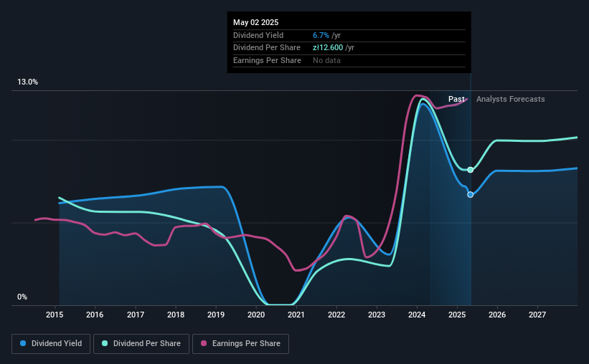This screenshot has width=589, height=364.
Task: Toggle the Dividend Per Share legend button
Action: click(x=141, y=344)
